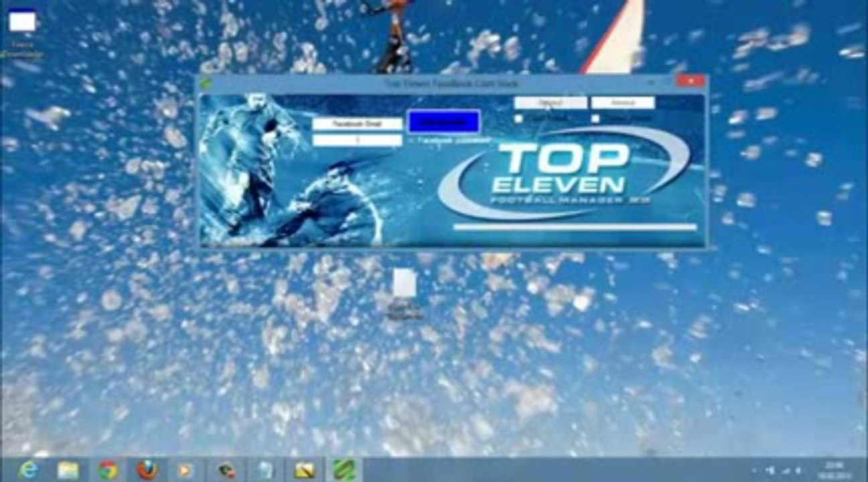Click the white input field below Facebook Email
Viewport: 868px width, 482px height.
357,140
